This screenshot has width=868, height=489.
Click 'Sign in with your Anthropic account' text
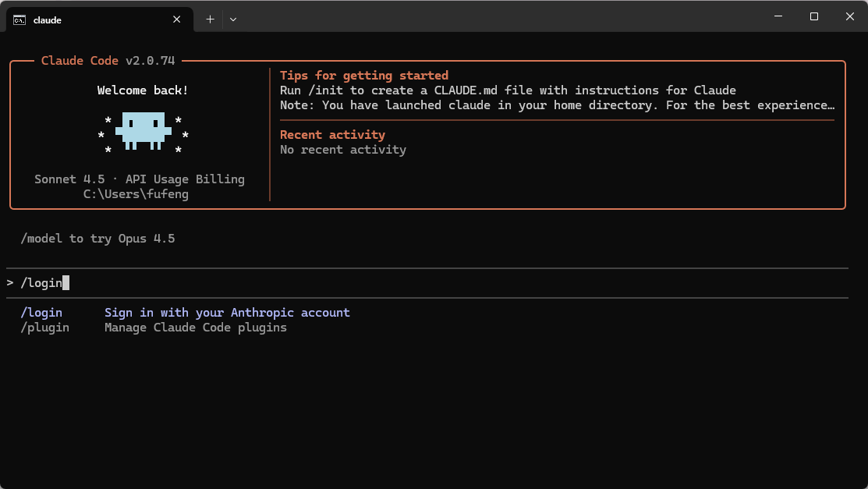coord(227,312)
